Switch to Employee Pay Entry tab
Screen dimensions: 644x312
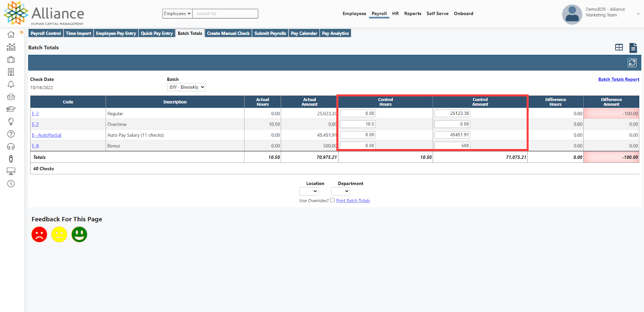point(116,33)
